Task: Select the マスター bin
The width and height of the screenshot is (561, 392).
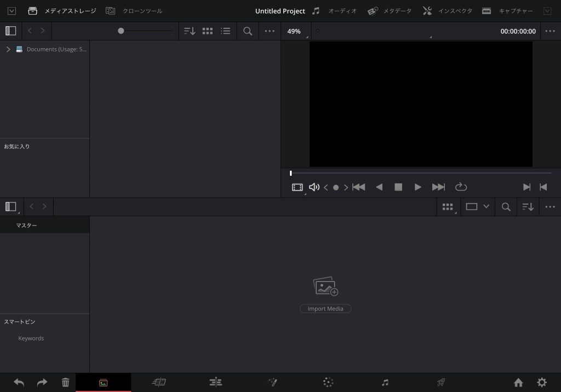Action: (27, 226)
